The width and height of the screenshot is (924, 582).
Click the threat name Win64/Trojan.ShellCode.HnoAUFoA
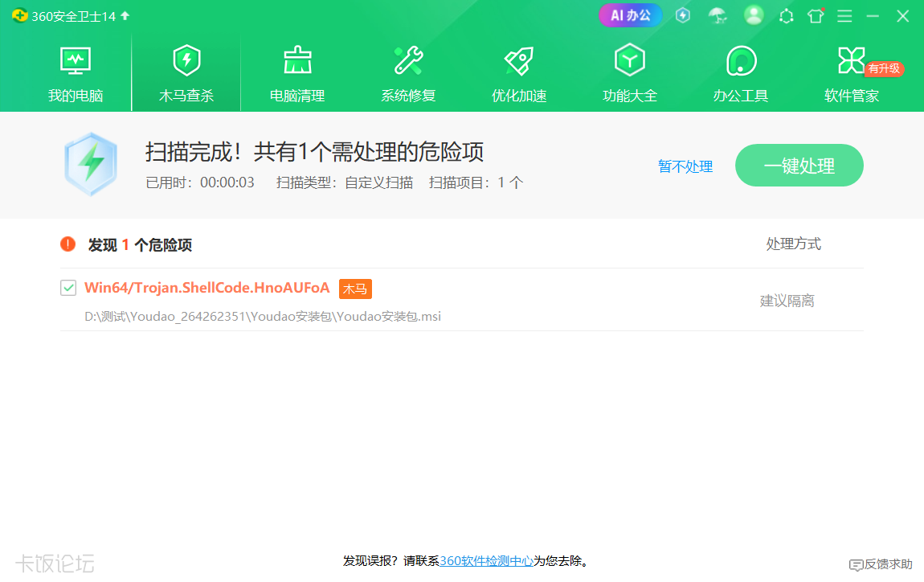pyautogui.click(x=206, y=288)
